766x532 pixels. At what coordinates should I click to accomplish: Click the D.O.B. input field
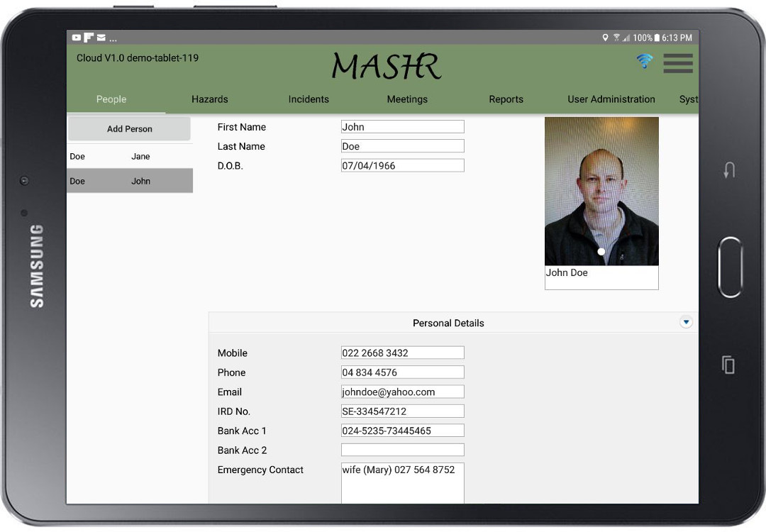coord(401,165)
